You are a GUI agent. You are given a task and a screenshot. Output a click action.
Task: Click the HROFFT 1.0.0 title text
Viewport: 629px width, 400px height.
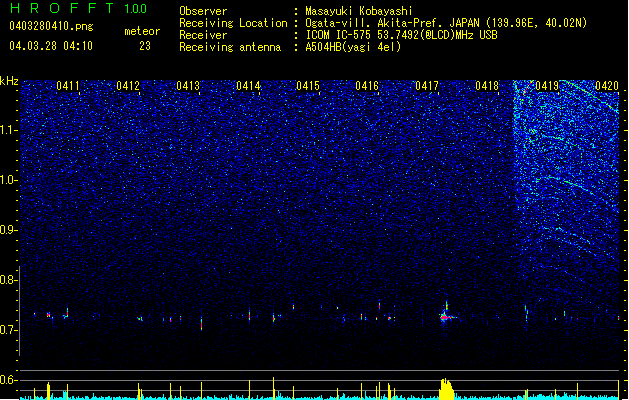[78, 8]
